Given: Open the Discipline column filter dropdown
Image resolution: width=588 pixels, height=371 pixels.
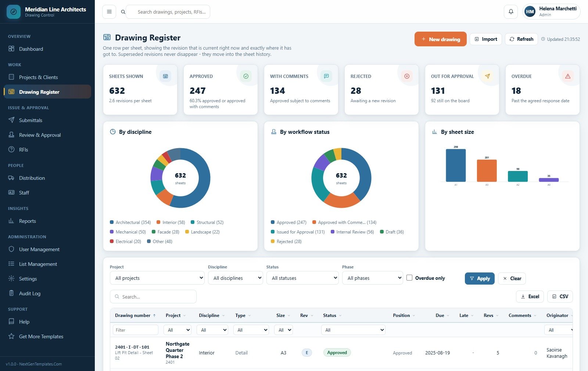Looking at the screenshot, I should [212, 330].
